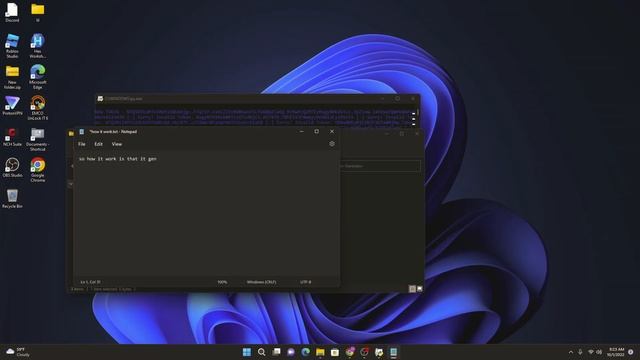
Task: Open the Notepad Edit menu
Action: click(x=98, y=144)
